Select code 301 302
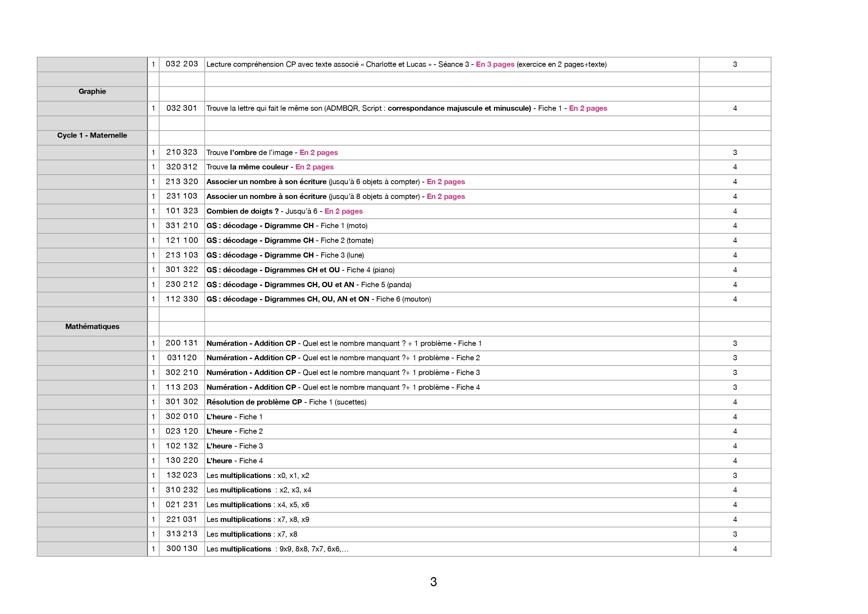This screenshot has width=868, height=614. 182,401
